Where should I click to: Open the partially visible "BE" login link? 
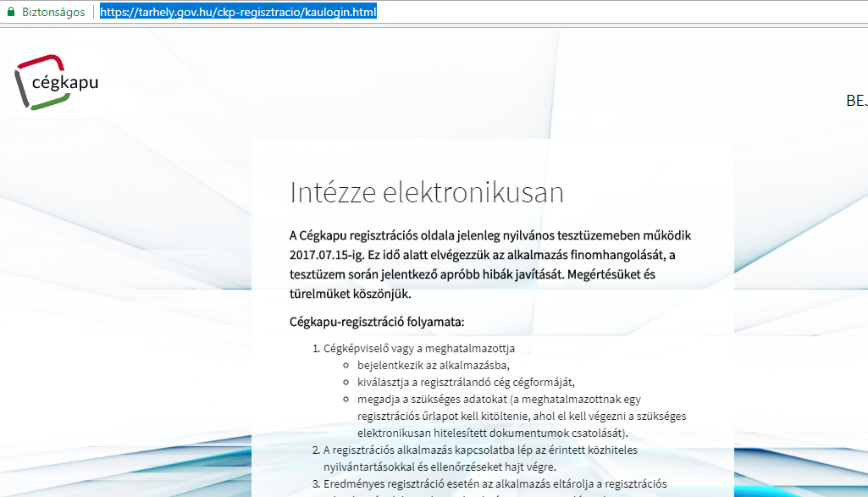click(x=855, y=101)
